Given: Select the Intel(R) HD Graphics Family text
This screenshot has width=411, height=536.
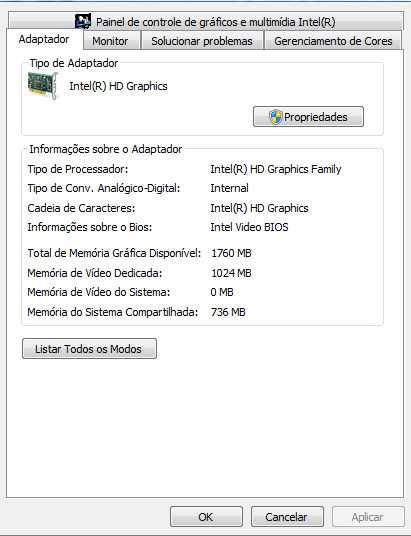Looking at the screenshot, I should tap(276, 169).
